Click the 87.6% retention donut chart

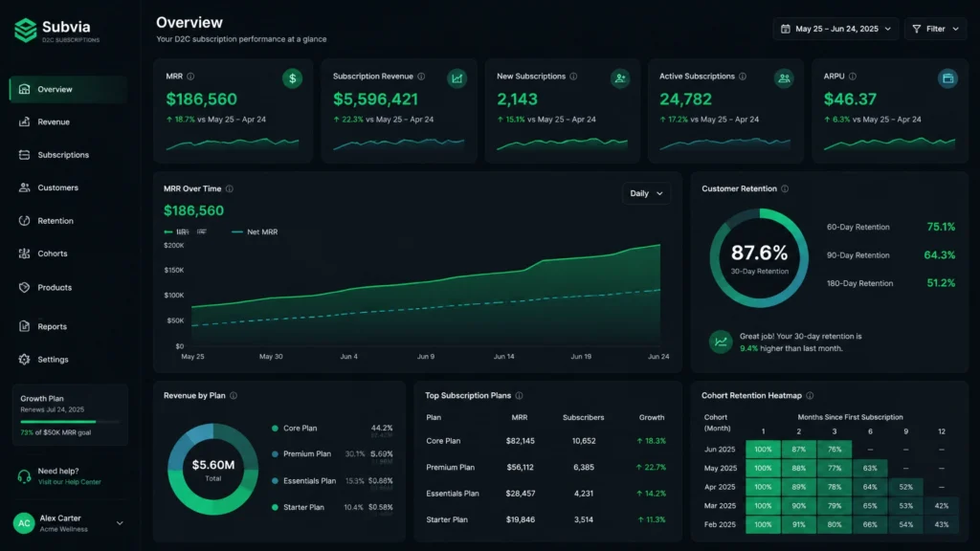759,258
